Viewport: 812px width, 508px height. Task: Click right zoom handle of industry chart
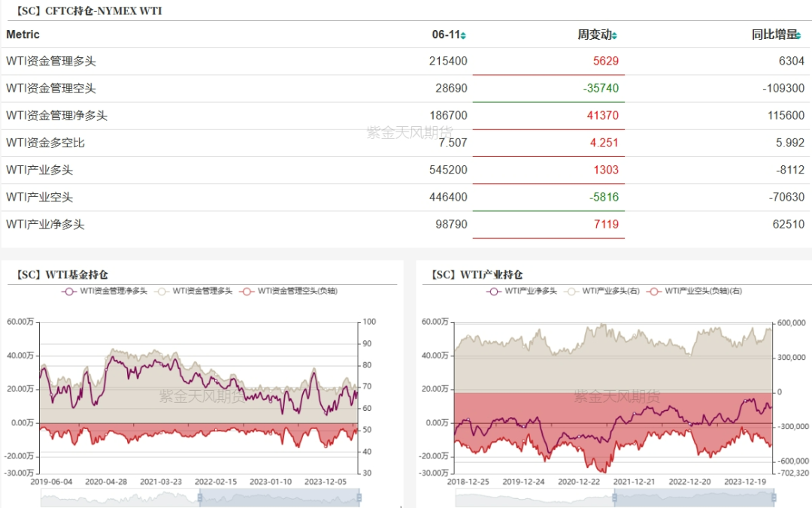point(774,497)
